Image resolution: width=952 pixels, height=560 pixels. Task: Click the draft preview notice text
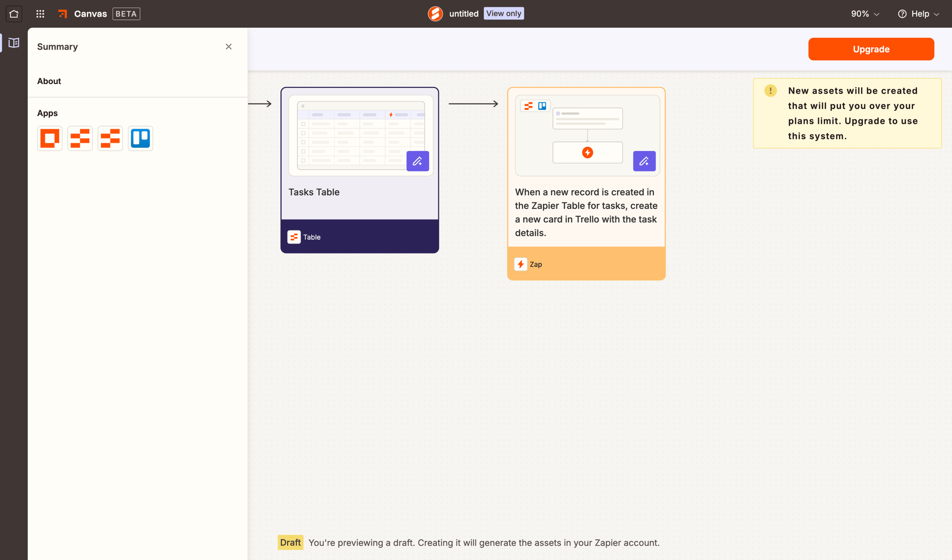[484, 543]
